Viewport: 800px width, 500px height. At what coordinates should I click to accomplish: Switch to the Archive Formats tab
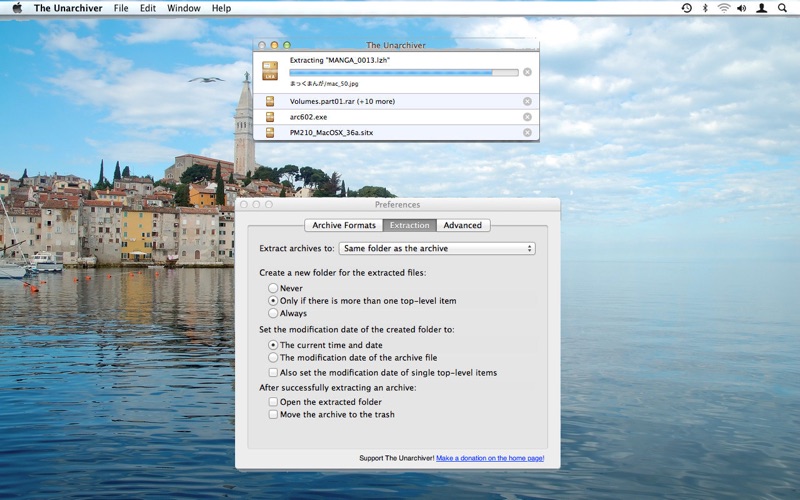344,225
